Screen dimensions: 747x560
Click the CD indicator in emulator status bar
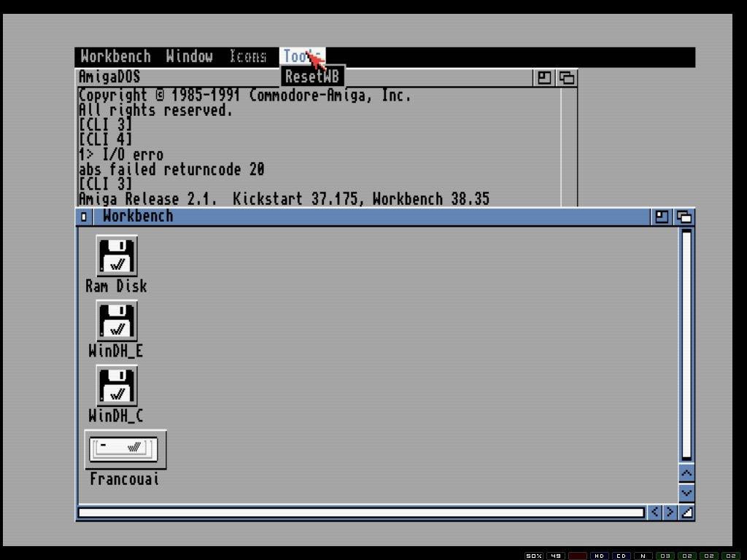coord(622,556)
